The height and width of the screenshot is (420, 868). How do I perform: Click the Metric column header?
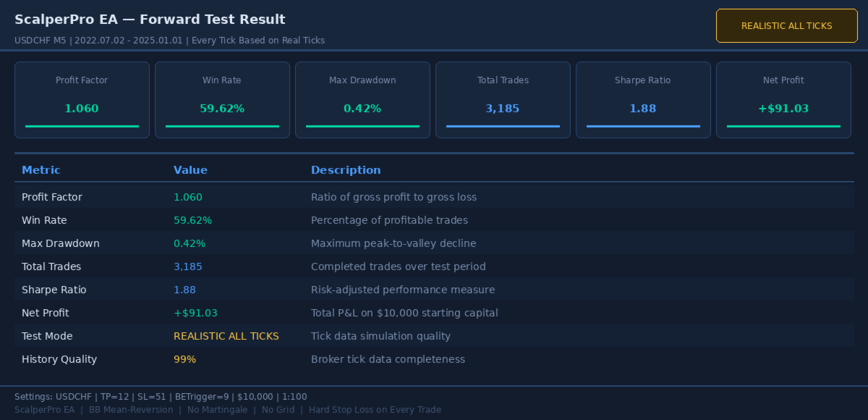tap(41, 170)
